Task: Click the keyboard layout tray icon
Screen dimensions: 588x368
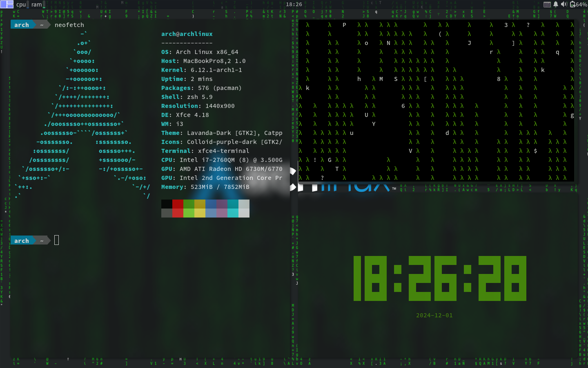Action: pyautogui.click(x=547, y=4)
